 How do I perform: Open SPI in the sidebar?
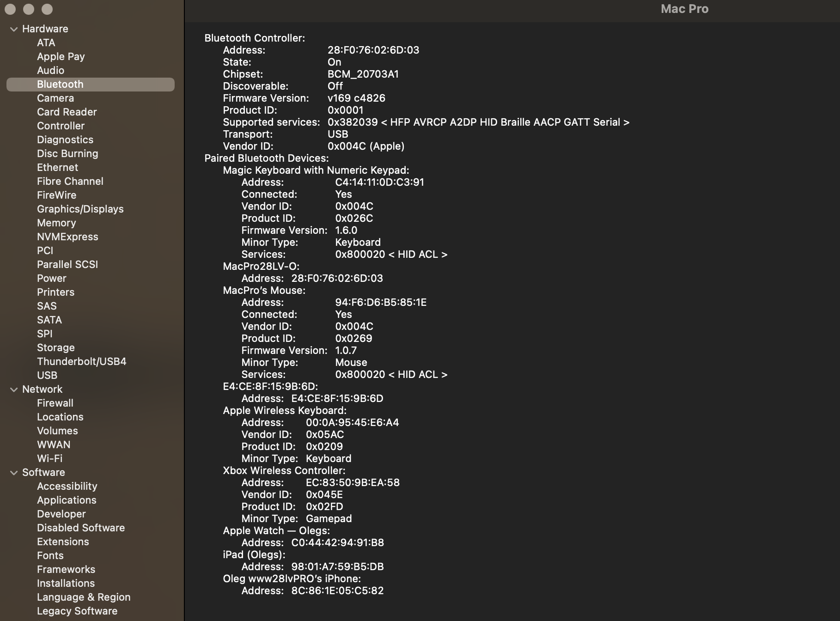(x=45, y=334)
